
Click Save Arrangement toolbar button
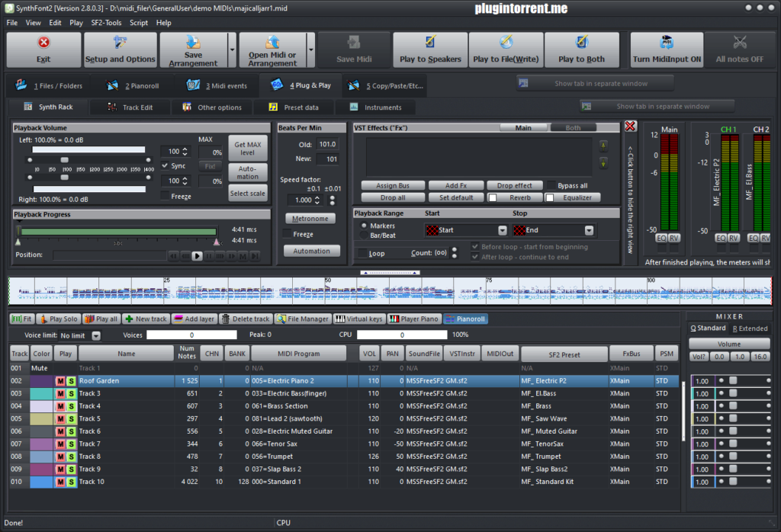tap(193, 50)
